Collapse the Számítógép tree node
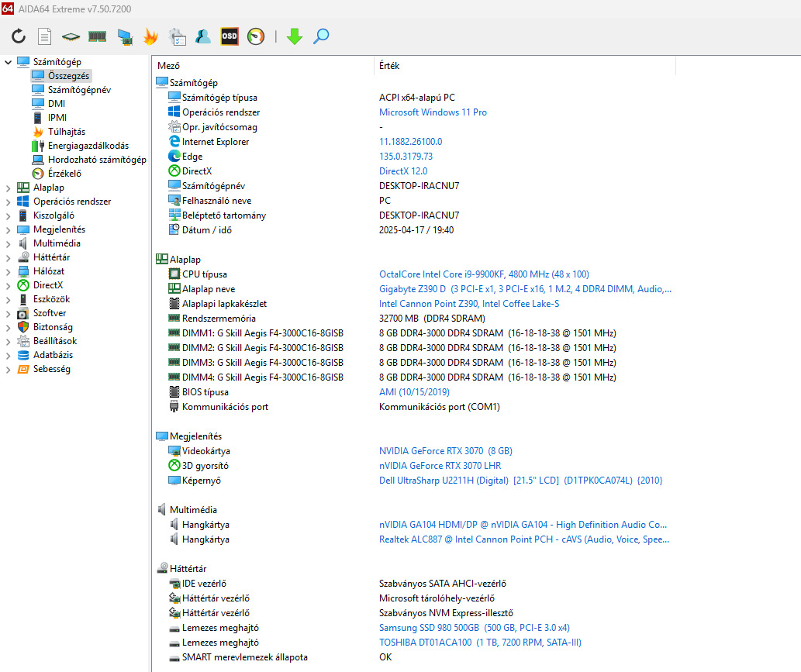 pos(9,62)
